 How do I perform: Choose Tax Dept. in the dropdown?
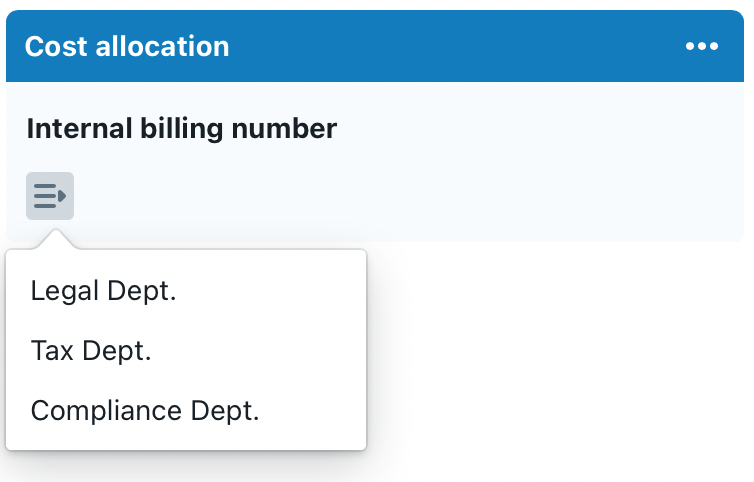pos(91,351)
